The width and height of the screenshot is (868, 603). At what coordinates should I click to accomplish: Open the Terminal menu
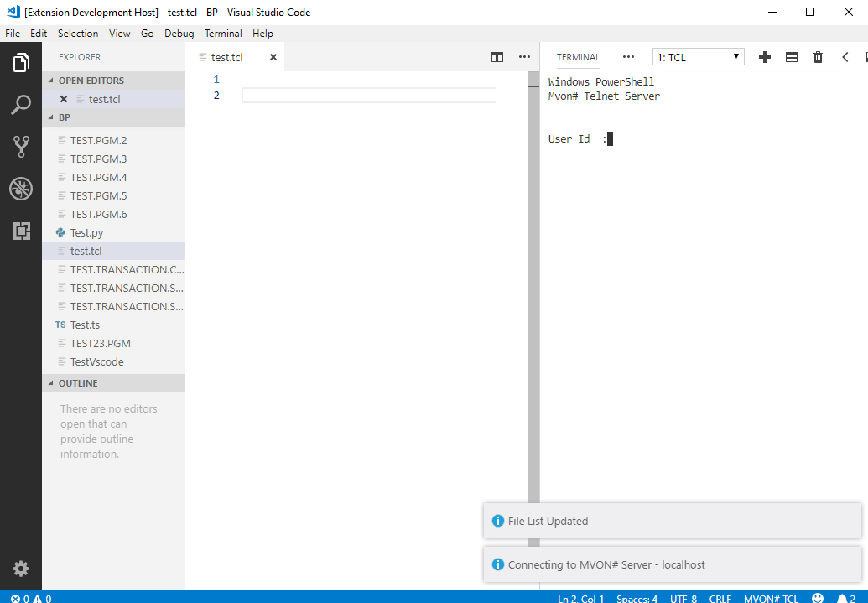pos(223,34)
